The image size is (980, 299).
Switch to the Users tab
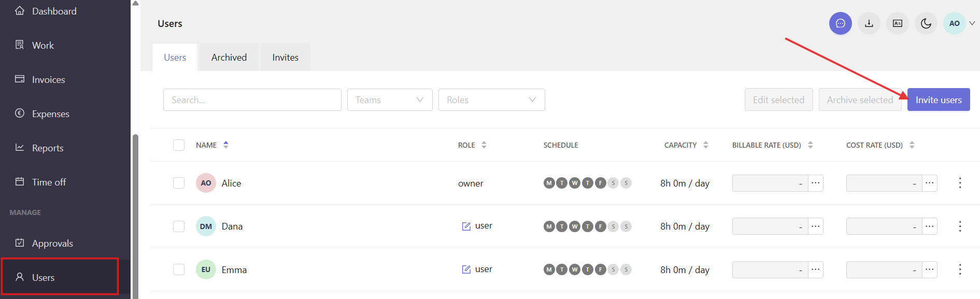pyautogui.click(x=175, y=58)
